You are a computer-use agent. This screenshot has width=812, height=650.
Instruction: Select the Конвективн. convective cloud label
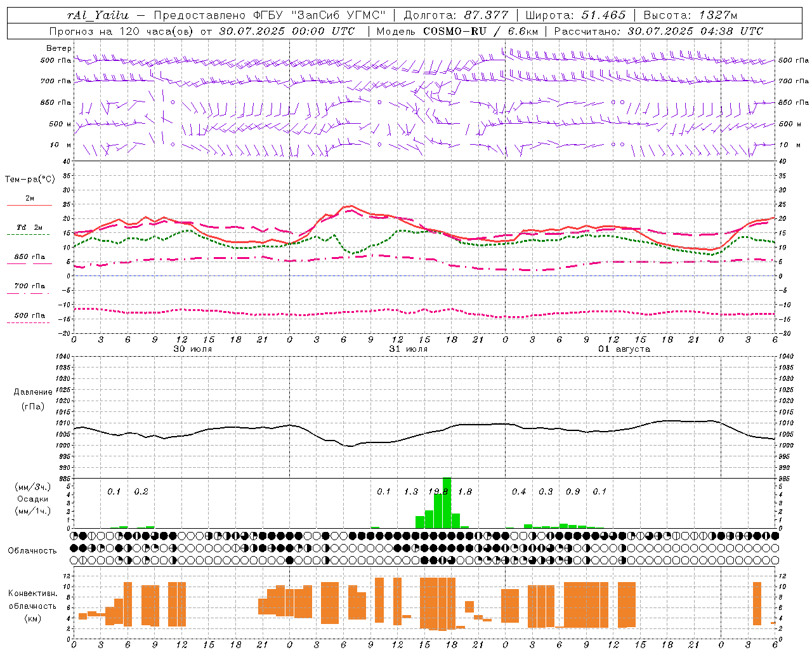[33, 594]
